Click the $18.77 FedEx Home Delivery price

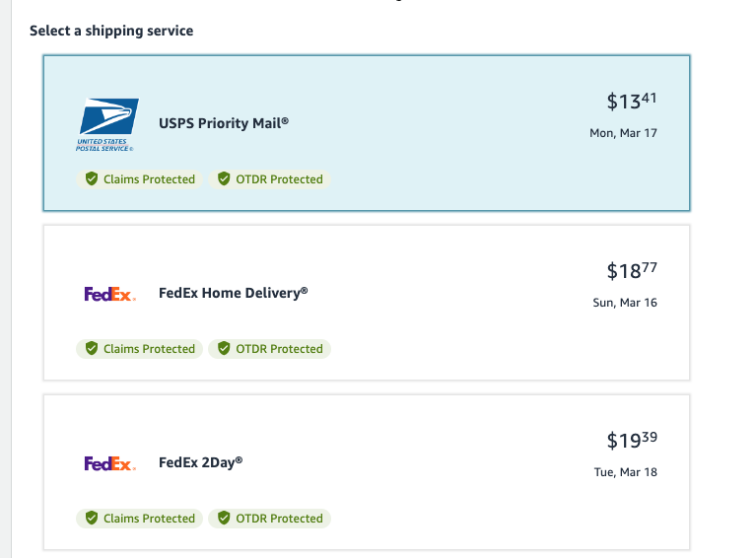(x=632, y=271)
